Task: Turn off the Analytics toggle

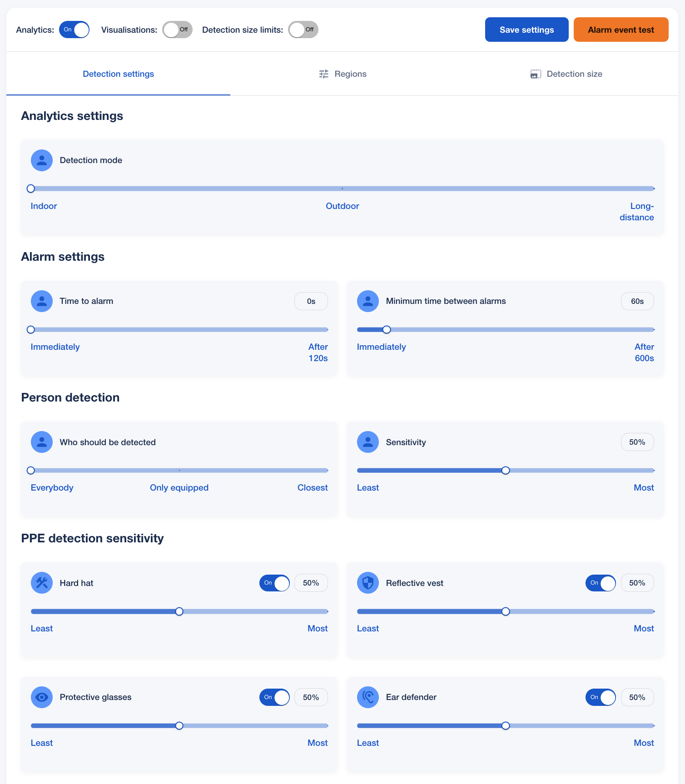Action: tap(74, 30)
